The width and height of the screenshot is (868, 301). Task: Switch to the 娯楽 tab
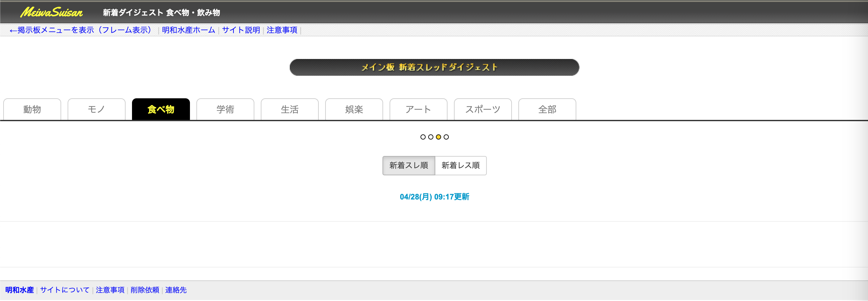354,109
